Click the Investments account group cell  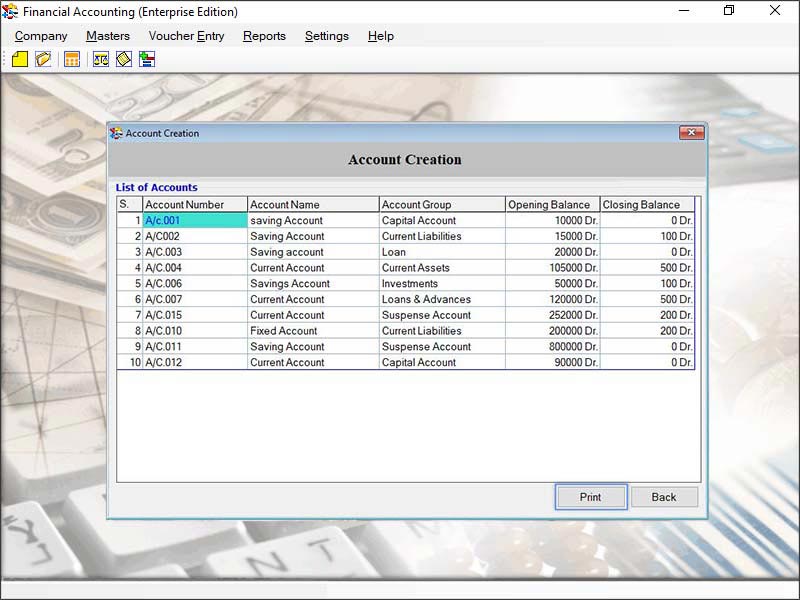click(442, 284)
